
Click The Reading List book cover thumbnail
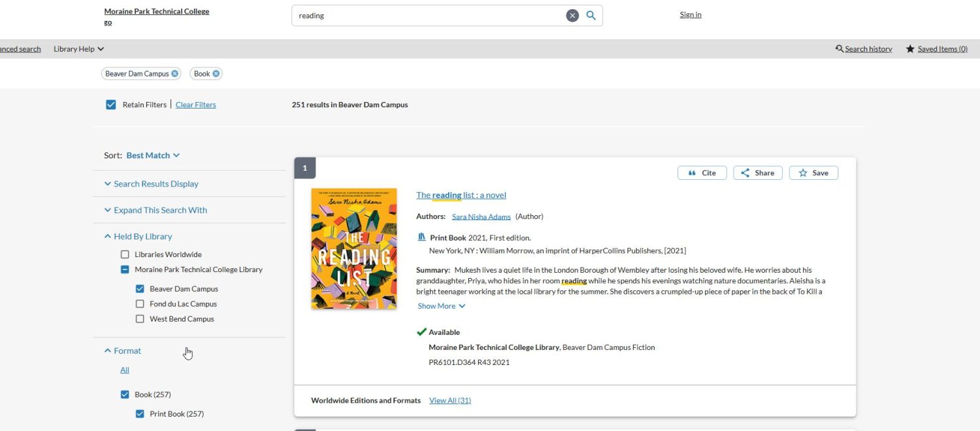point(354,249)
